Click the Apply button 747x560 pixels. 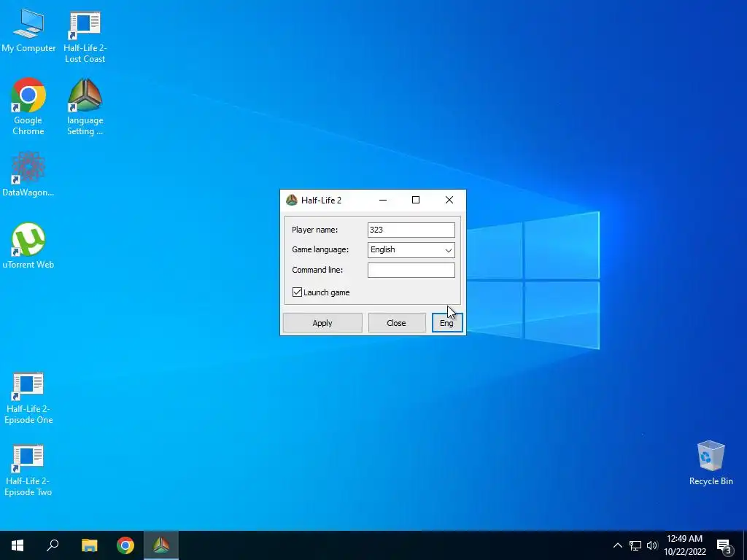[x=322, y=323]
